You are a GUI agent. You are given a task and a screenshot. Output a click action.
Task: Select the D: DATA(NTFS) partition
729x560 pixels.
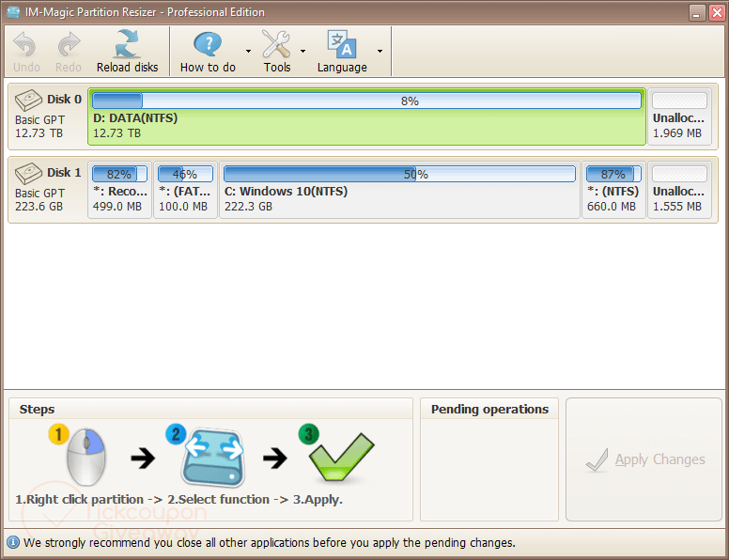click(x=366, y=117)
